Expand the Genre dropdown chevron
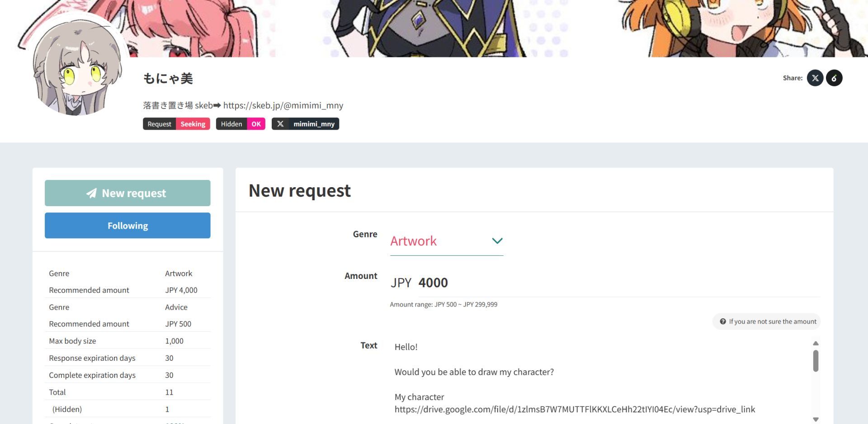 tap(497, 241)
